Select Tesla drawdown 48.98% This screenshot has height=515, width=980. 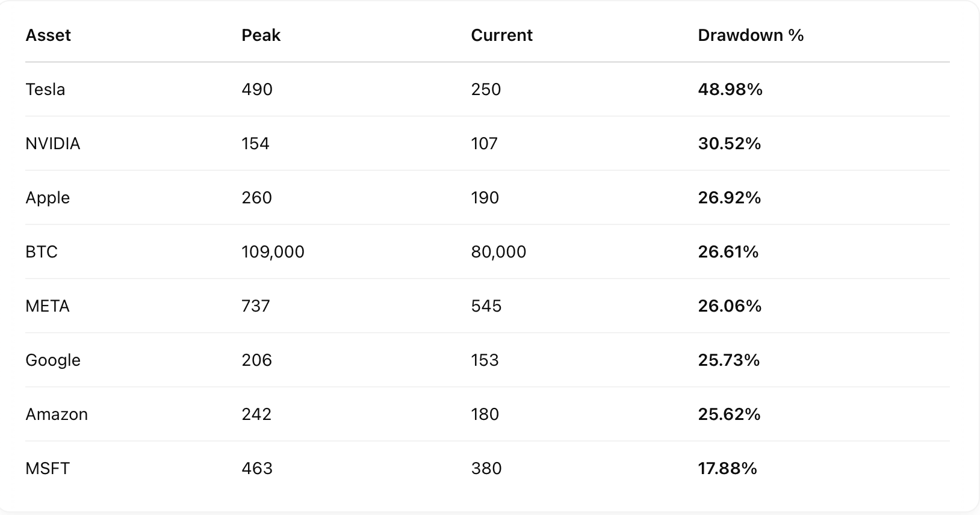pyautogui.click(x=730, y=90)
